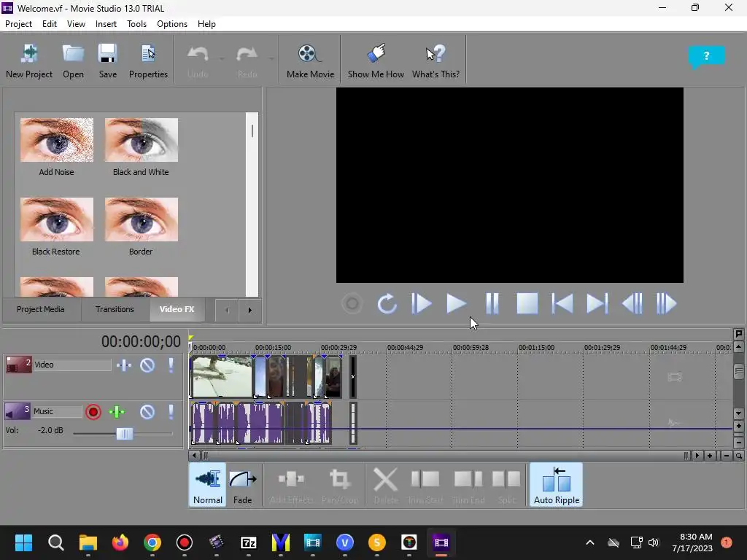The image size is (747, 560).
Task: Open the Edit menu
Action: click(x=50, y=24)
